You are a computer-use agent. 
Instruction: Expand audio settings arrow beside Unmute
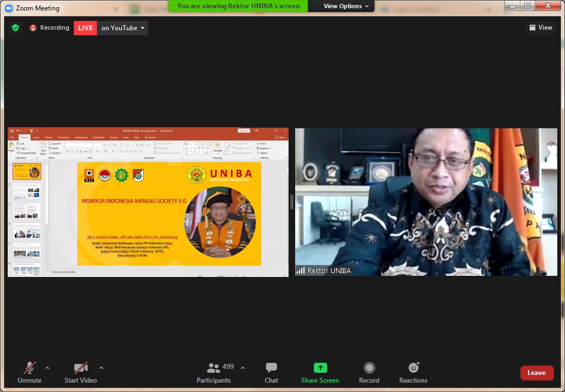point(47,368)
